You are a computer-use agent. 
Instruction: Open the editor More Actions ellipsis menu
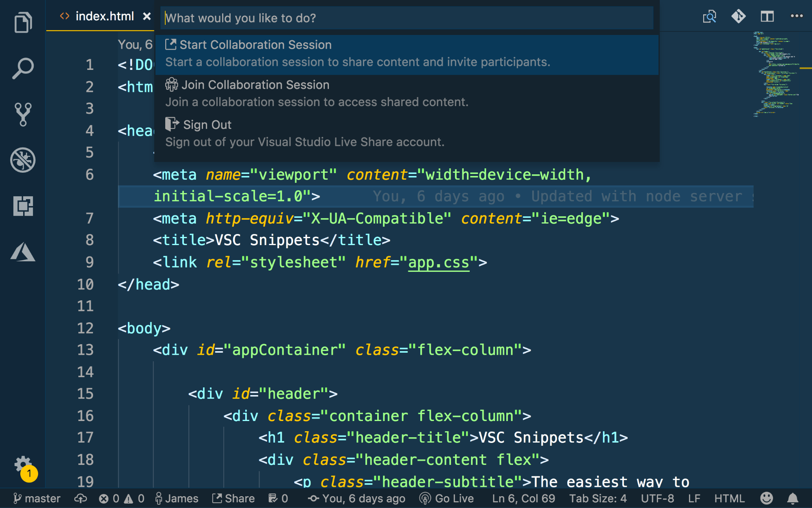797,17
